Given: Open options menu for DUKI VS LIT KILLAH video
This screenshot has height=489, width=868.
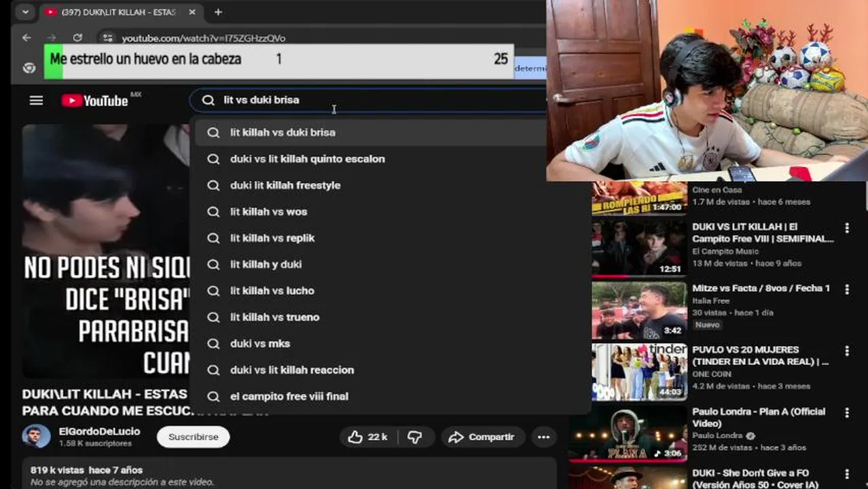Looking at the screenshot, I should (847, 228).
